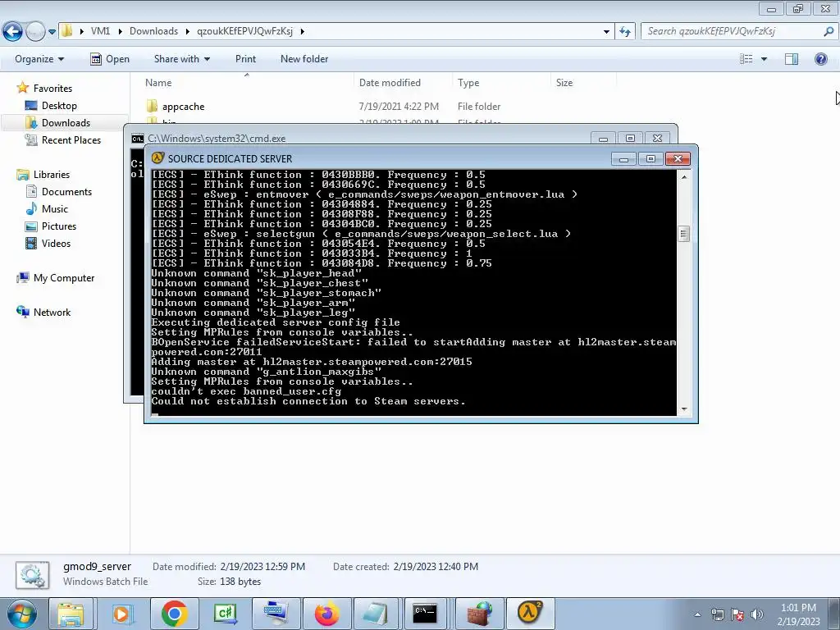Sort by the Date modified column header
The width and height of the screenshot is (840, 630).
[x=390, y=83]
